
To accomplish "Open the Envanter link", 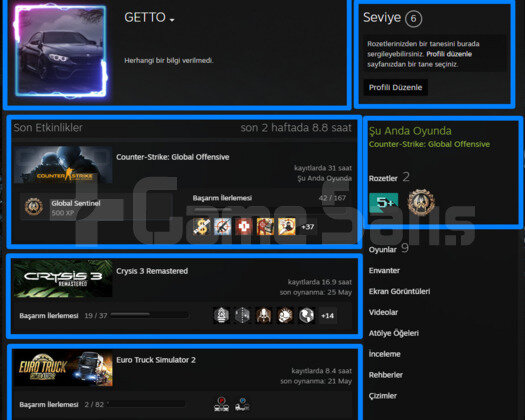I will point(384,271).
